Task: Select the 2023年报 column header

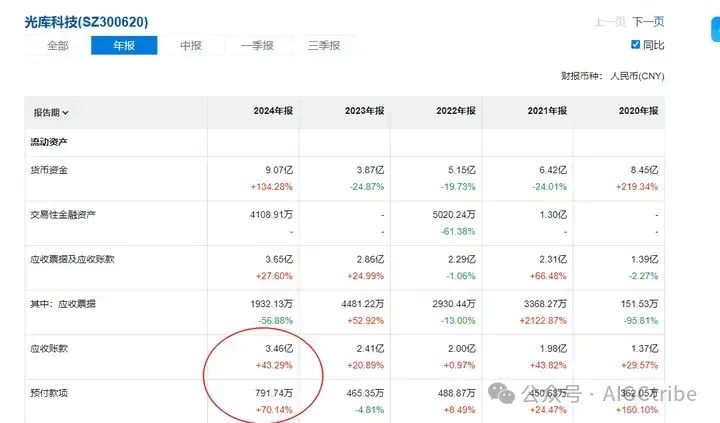Action: click(365, 111)
